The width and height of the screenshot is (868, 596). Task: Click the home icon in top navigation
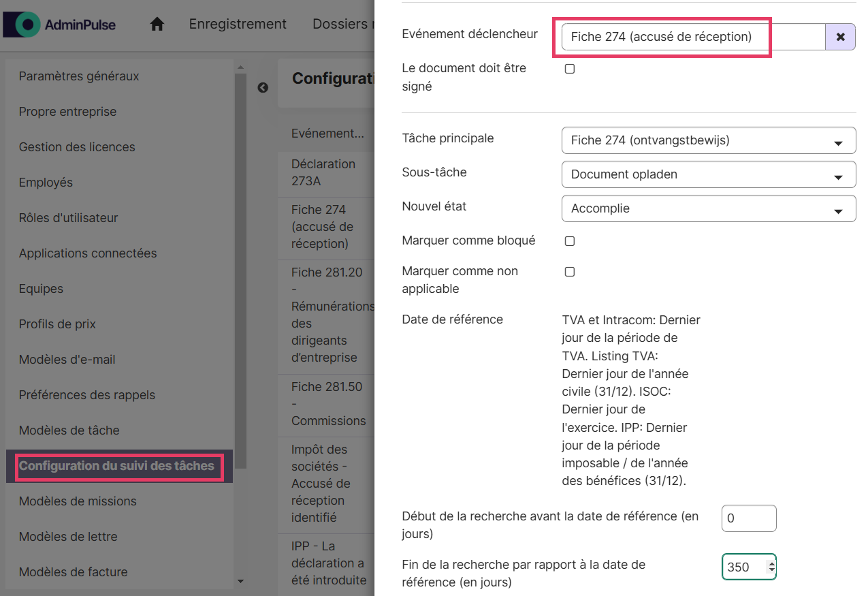[157, 25]
